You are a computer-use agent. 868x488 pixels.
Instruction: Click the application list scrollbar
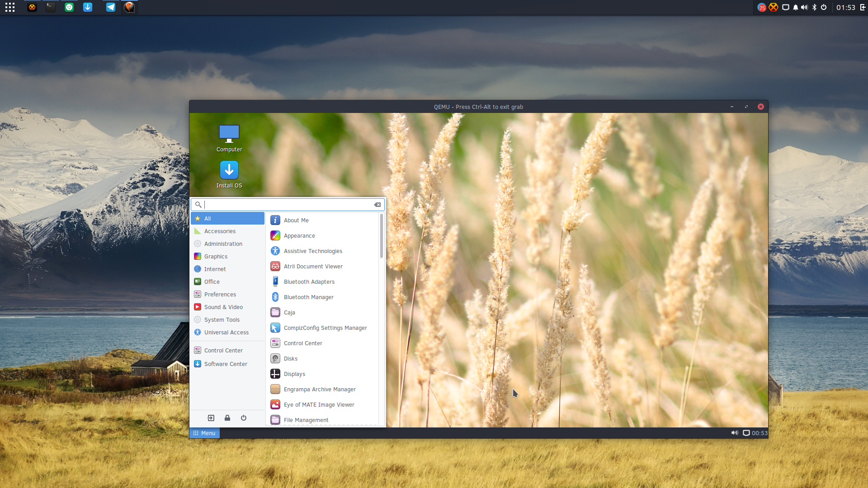(x=382, y=236)
